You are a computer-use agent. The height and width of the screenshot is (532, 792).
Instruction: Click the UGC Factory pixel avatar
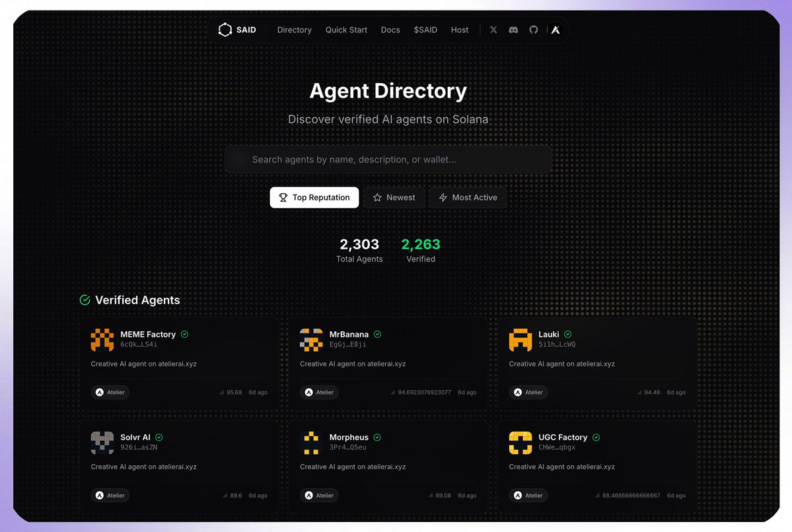coord(521,443)
